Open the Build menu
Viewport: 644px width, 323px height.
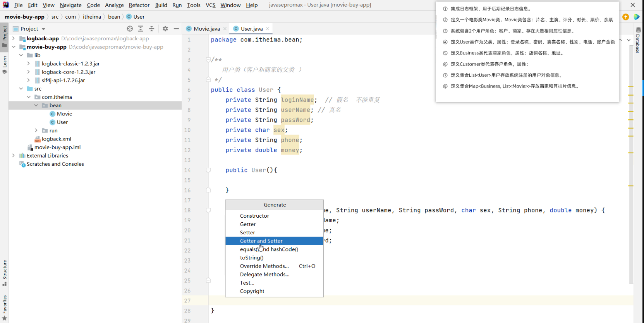pos(161,5)
